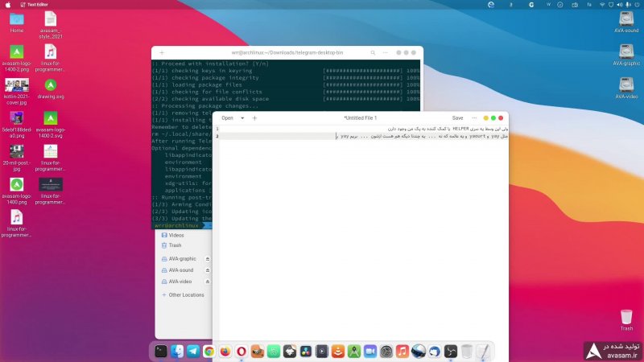The image size is (644, 362).
Task: Open drawing.svg file on desktop
Action: pos(50,87)
